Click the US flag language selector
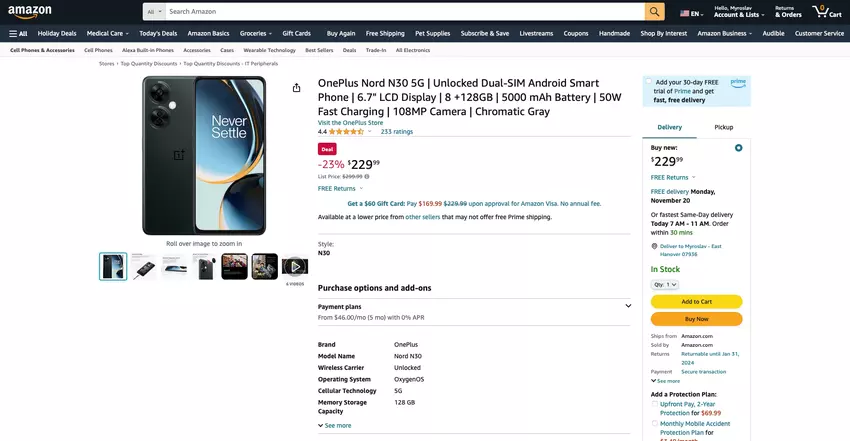This screenshot has width=850, height=441. (691, 14)
